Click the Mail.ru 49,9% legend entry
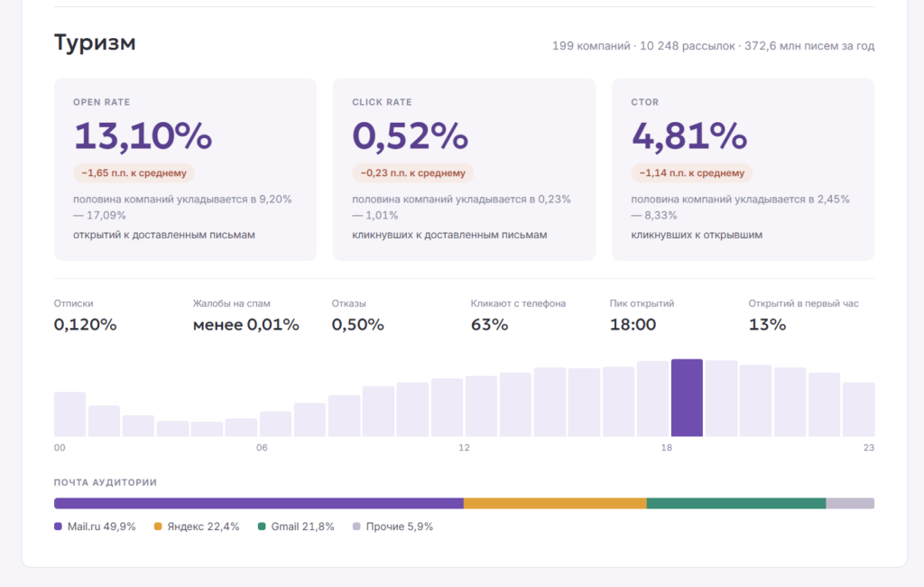 95,526
